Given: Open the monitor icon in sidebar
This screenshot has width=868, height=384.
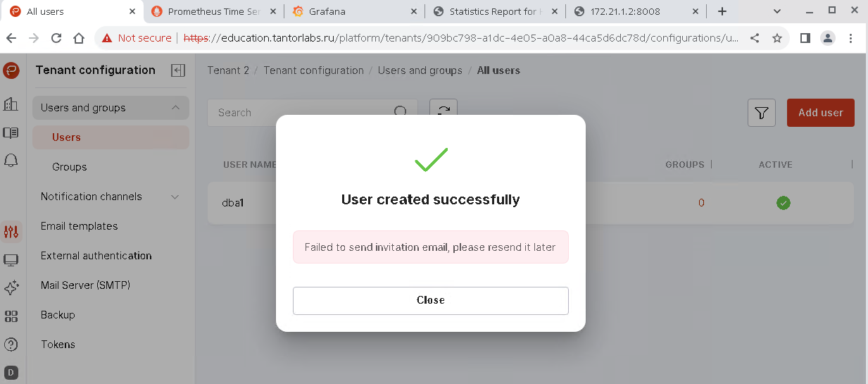Looking at the screenshot, I should coord(11,260).
